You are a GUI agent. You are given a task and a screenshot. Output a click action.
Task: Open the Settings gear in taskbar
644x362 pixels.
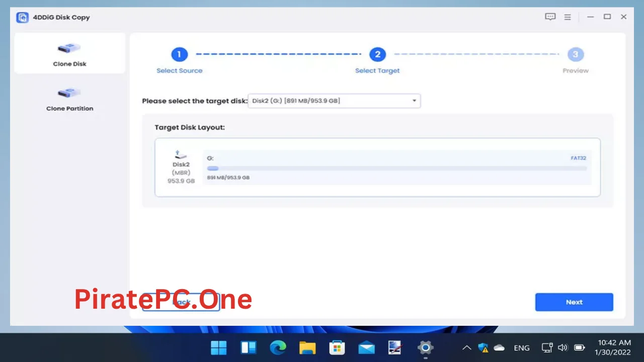pos(425,347)
